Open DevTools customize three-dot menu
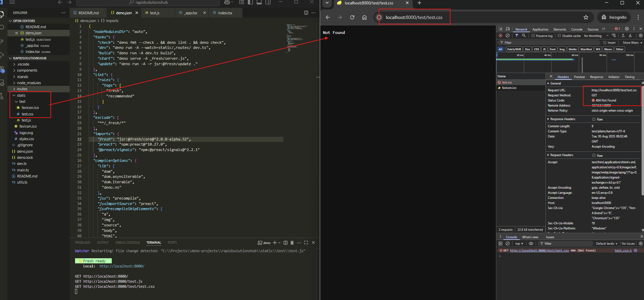Viewport: 644px width, 300px height. [x=634, y=29]
